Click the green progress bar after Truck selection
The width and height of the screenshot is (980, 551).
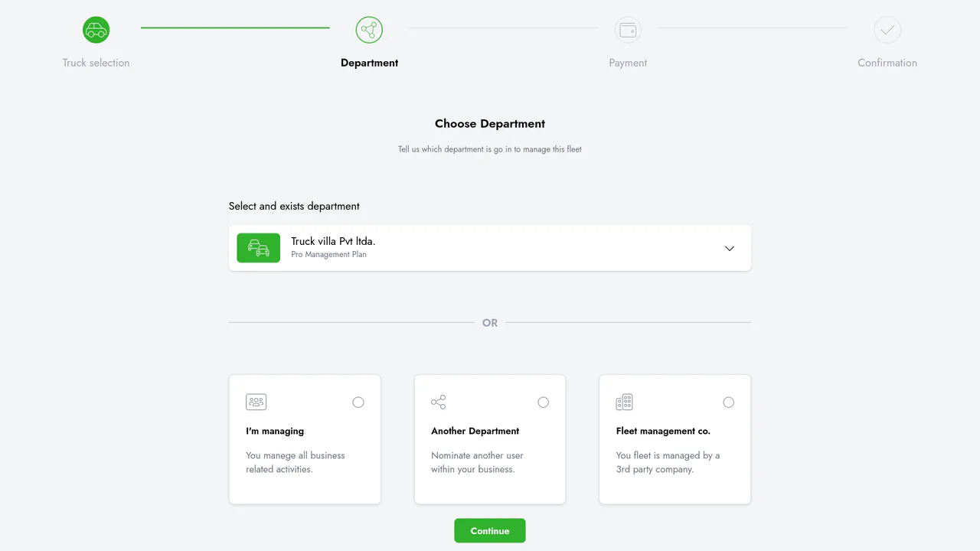[x=235, y=28]
